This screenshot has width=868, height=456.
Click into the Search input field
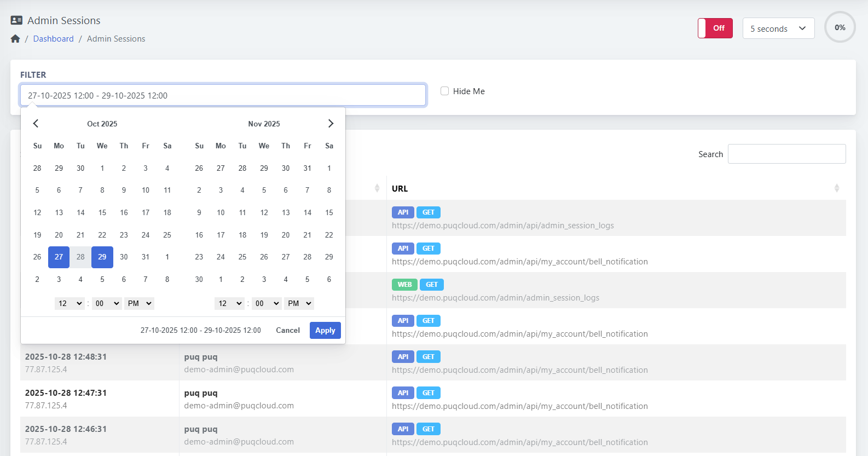click(x=786, y=154)
